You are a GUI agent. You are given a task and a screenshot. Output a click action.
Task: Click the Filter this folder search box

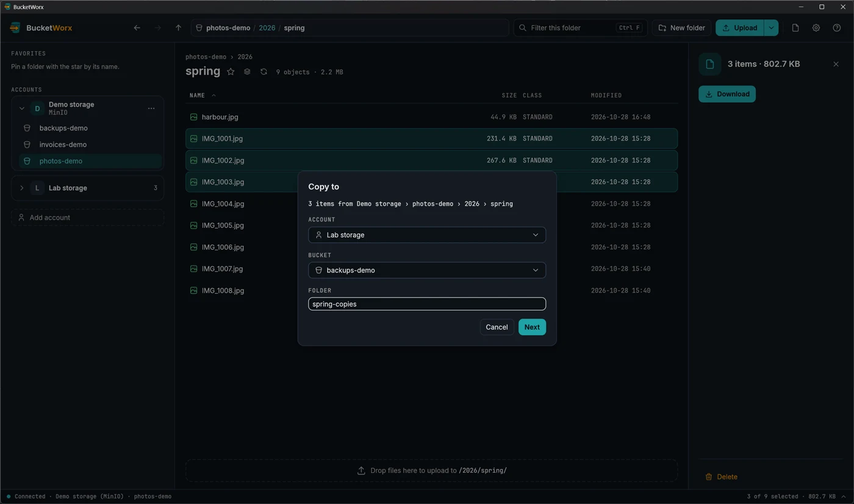[580, 28]
